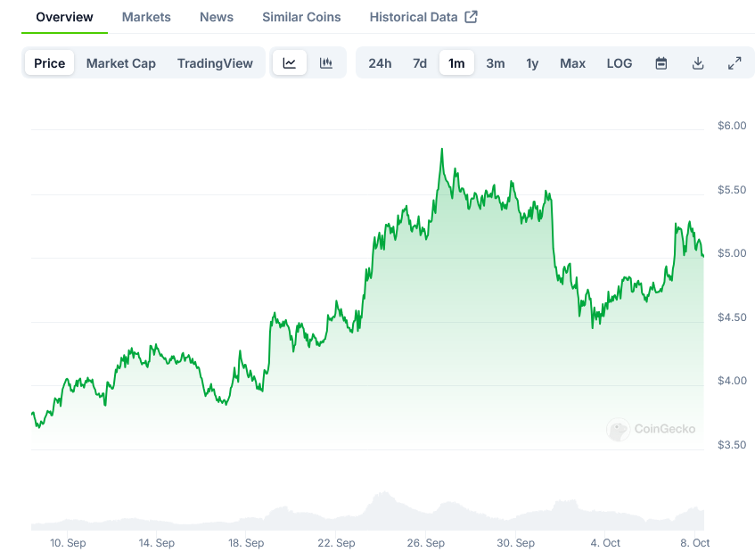Image resolution: width=755 pixels, height=560 pixels.
Task: Switch to line chart view
Action: pos(290,63)
